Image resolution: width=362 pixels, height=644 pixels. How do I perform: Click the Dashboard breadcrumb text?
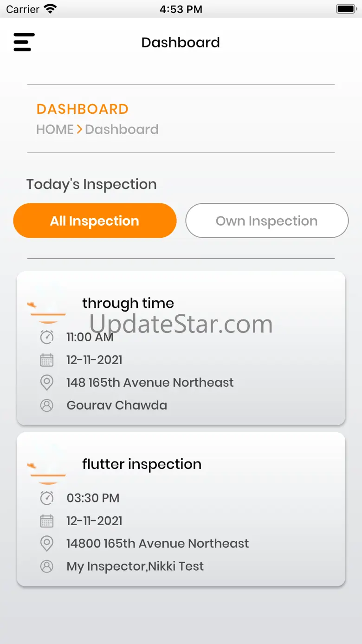122,129
